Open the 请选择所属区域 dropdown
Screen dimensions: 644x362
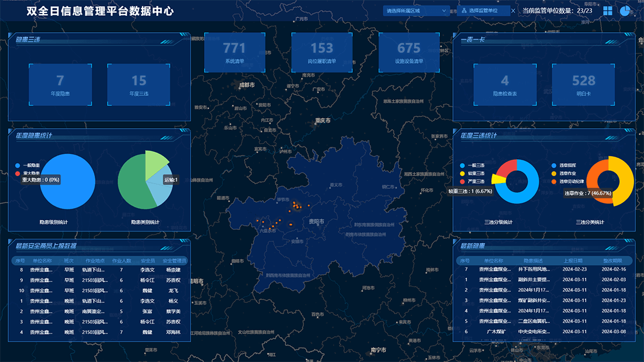[412, 11]
